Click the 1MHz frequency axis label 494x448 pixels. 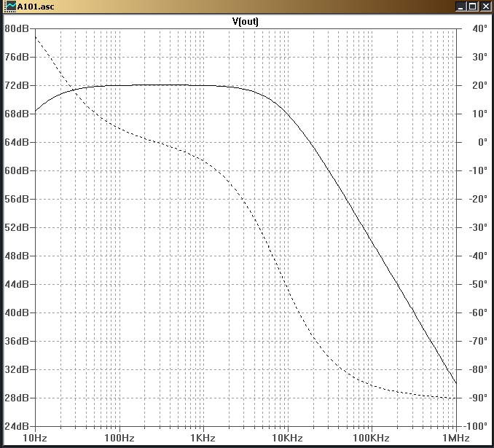click(456, 438)
